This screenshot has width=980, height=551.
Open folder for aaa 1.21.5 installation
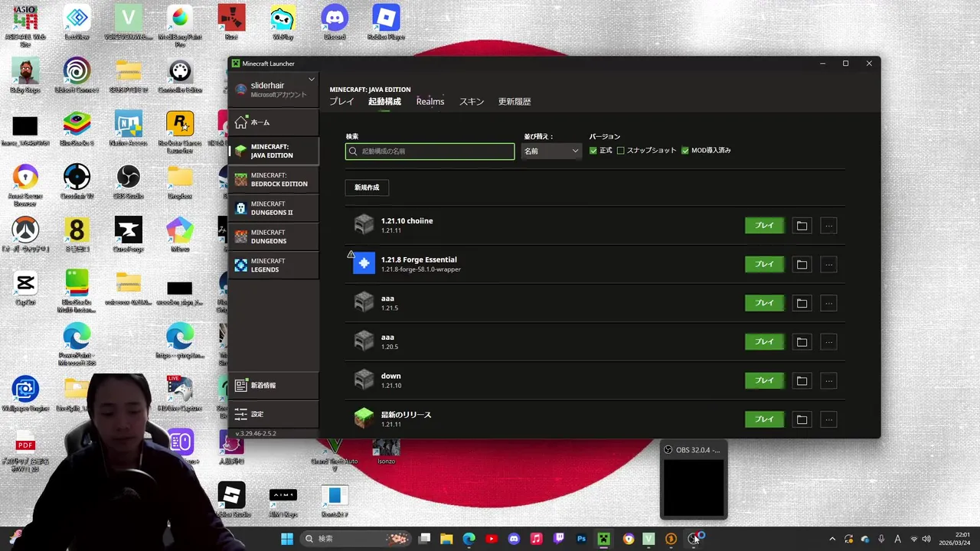pyautogui.click(x=802, y=303)
